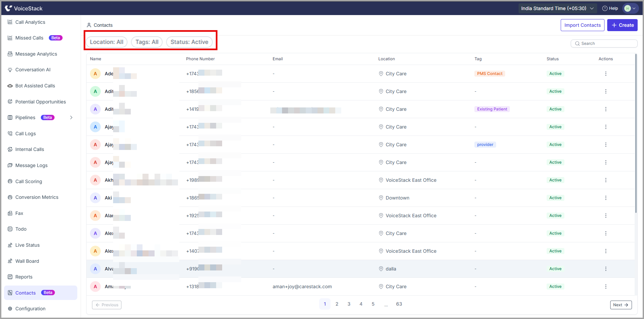
Task: Click the Internal Calls icon
Action: click(x=10, y=149)
